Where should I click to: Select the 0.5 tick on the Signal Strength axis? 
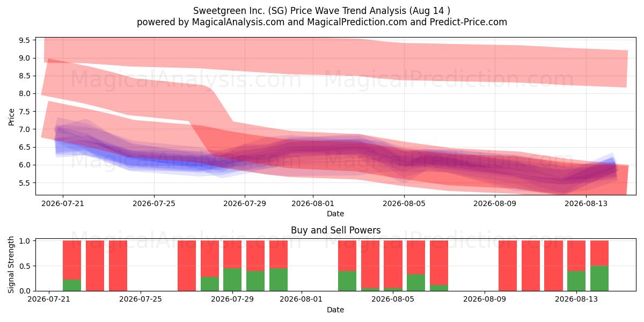pos(25,266)
